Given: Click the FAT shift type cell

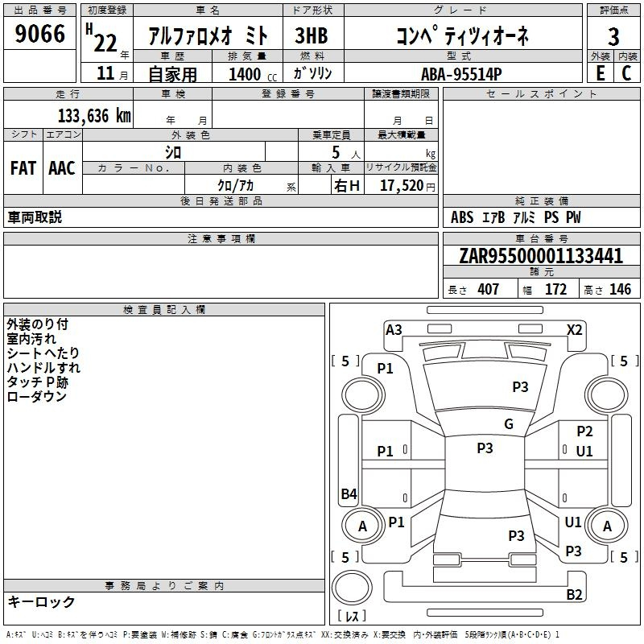Looking at the screenshot, I should coord(23,167).
